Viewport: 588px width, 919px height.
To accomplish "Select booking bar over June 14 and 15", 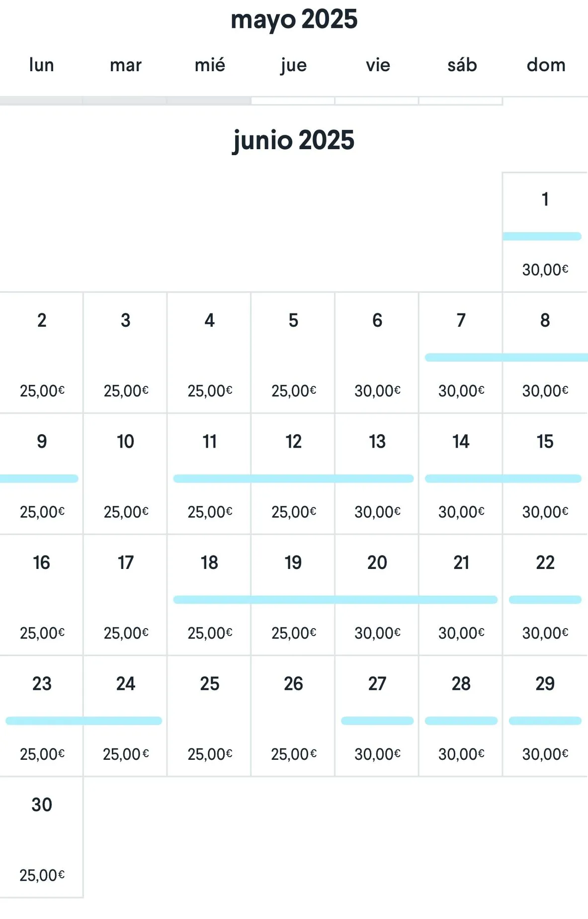I will tap(503, 478).
